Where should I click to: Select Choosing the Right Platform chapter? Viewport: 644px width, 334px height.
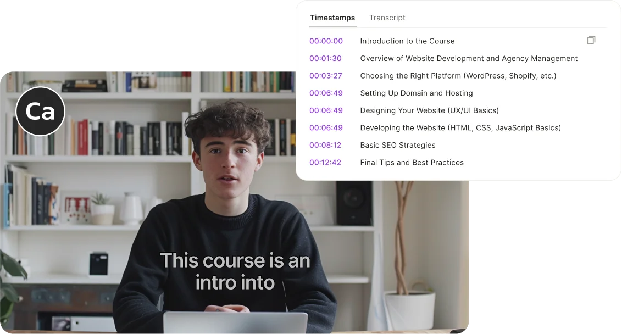458,76
